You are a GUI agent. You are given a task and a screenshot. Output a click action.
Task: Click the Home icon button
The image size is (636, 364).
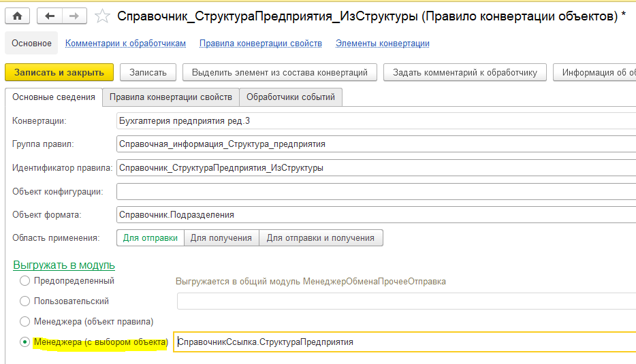[x=17, y=16]
